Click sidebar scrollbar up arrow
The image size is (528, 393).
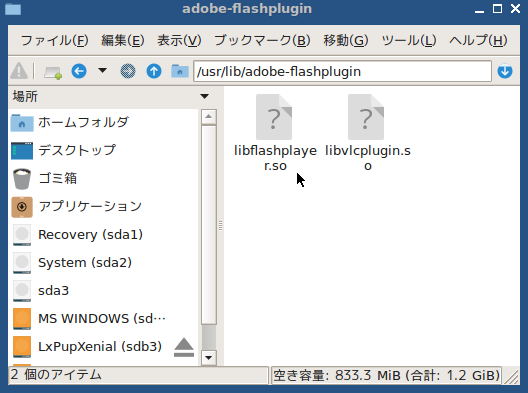208,117
